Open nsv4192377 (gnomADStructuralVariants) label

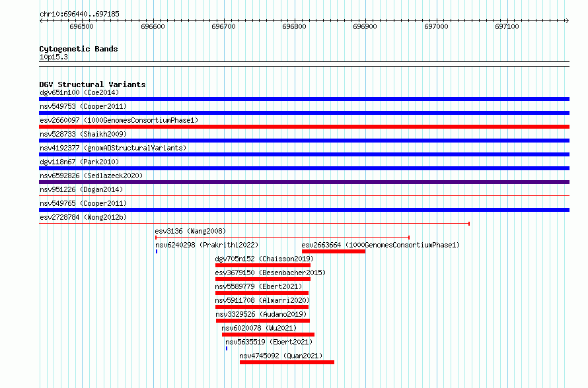113,148
